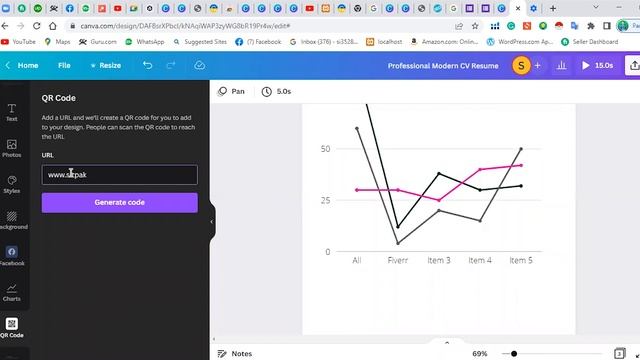Open the localhost bookmark
Viewport: 640px width, 360px height.
tap(384, 42)
